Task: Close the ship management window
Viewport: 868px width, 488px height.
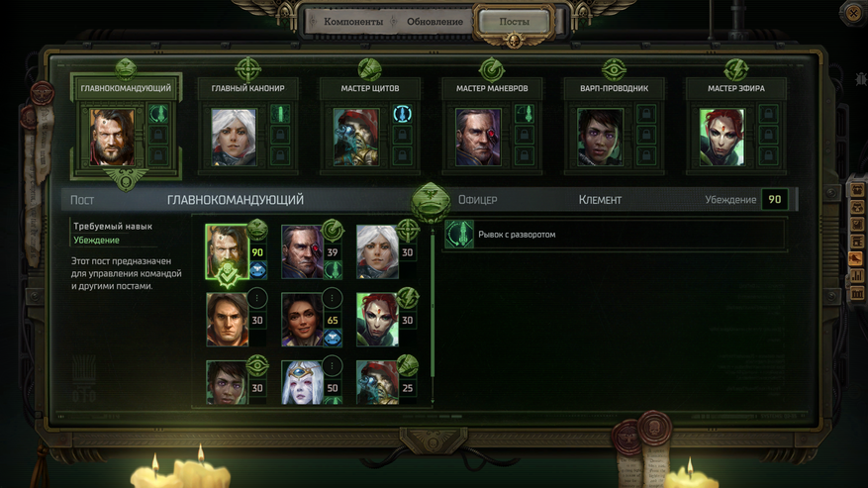Action: pos(853,13)
